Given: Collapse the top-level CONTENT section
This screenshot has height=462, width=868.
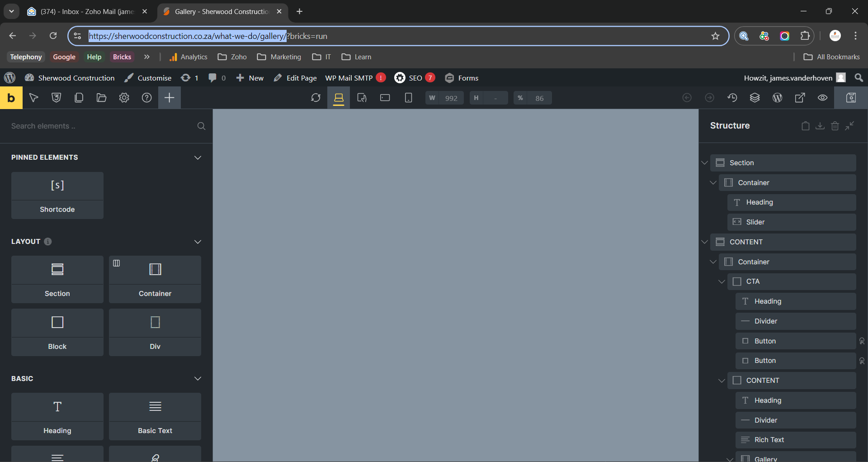Looking at the screenshot, I should (x=704, y=242).
